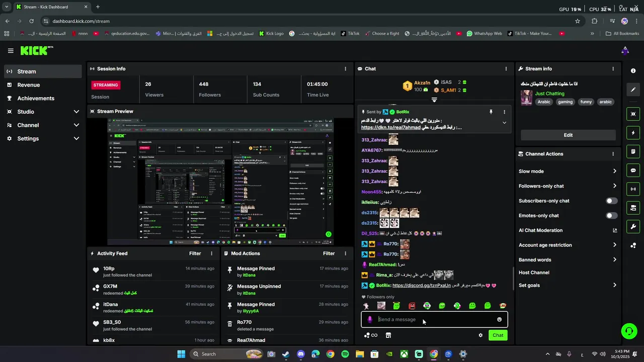Open chat settings gear icon
Image resolution: width=644 pixels, height=362 pixels.
[x=480, y=335]
